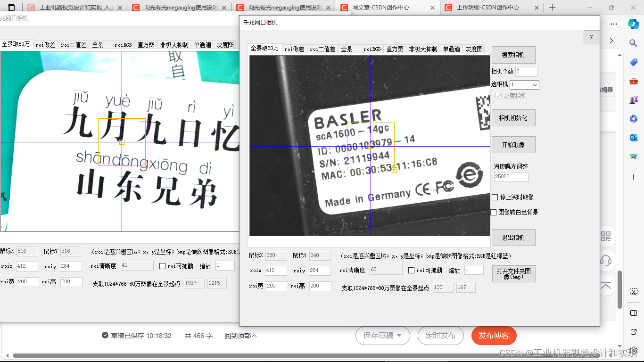Open Microsoft 365 sidebar icon
644x362 pixels.
click(633, 119)
